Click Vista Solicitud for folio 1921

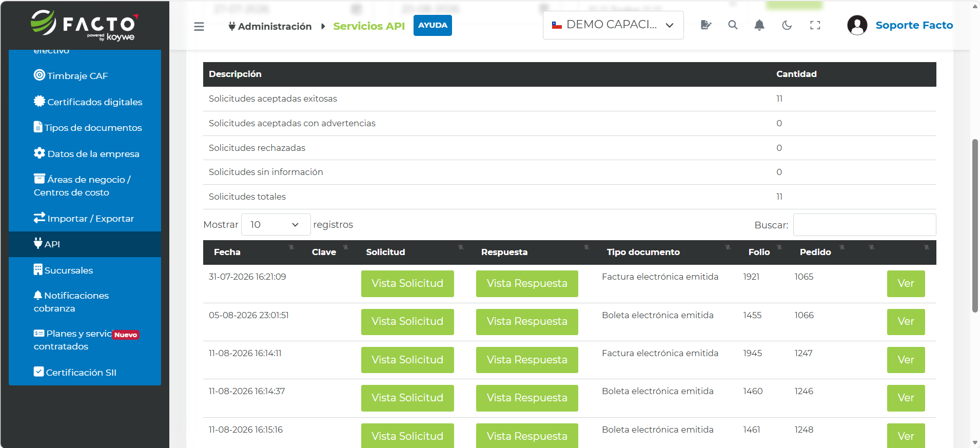(407, 284)
